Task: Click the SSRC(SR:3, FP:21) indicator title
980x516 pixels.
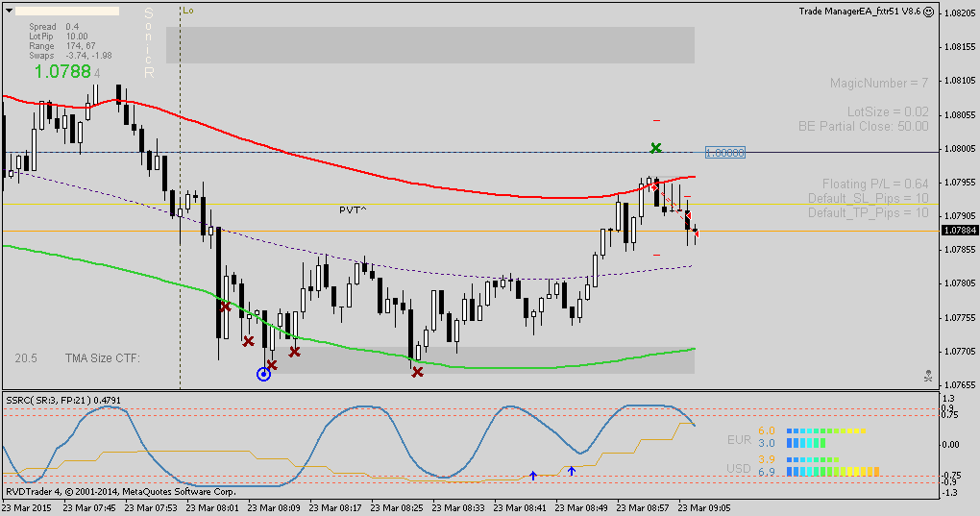Action: [x=63, y=400]
